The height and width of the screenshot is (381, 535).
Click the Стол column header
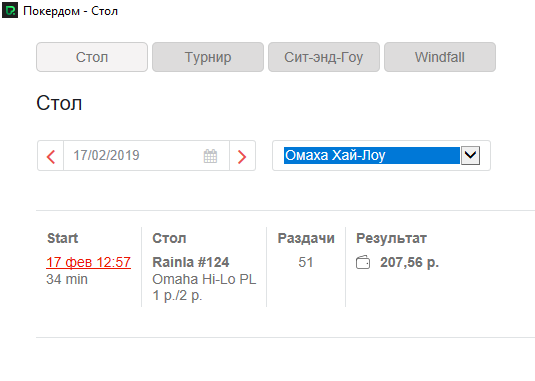(169, 238)
